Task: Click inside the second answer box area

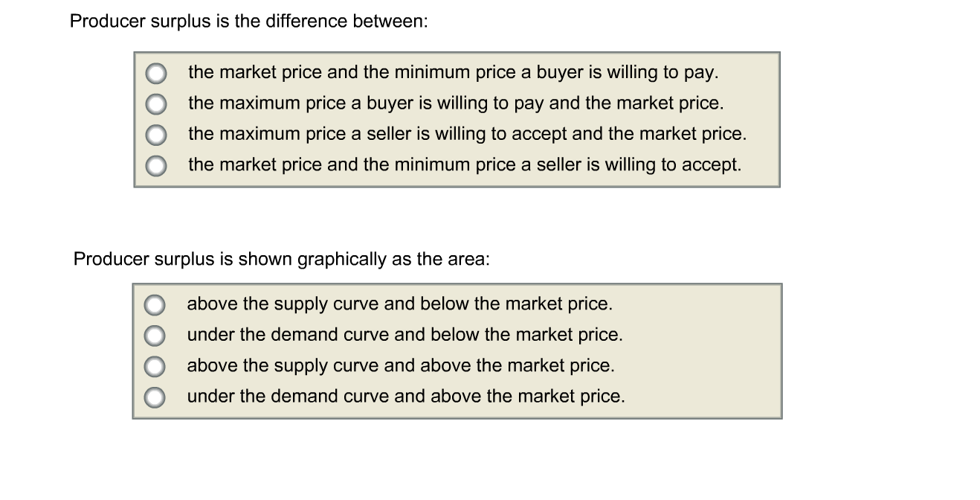Action: point(457,350)
